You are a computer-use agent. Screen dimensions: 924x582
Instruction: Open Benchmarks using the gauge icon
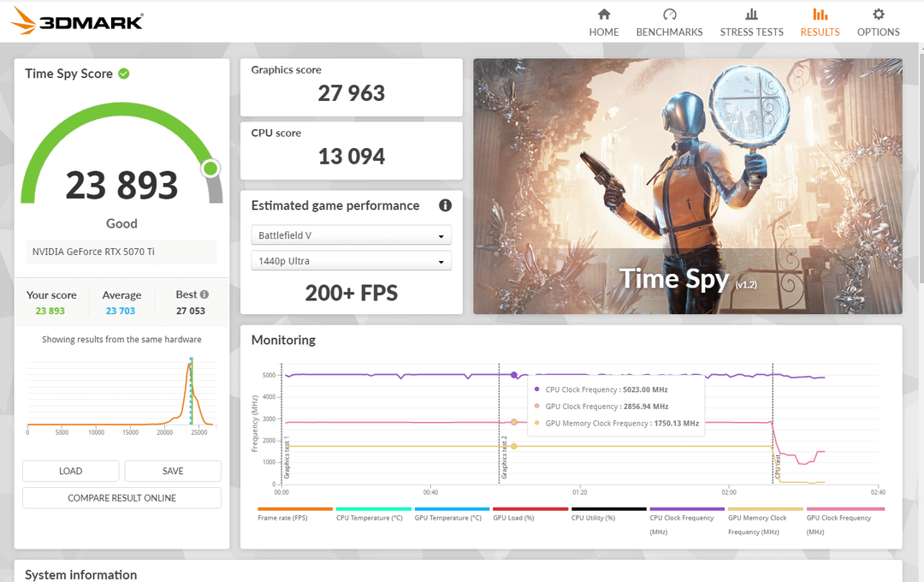(x=669, y=15)
